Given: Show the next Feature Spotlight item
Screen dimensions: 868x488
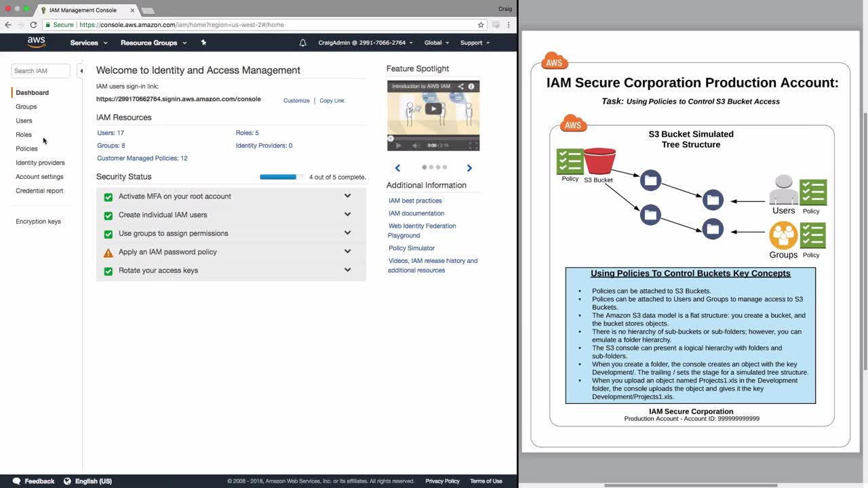Looking at the screenshot, I should click(469, 167).
